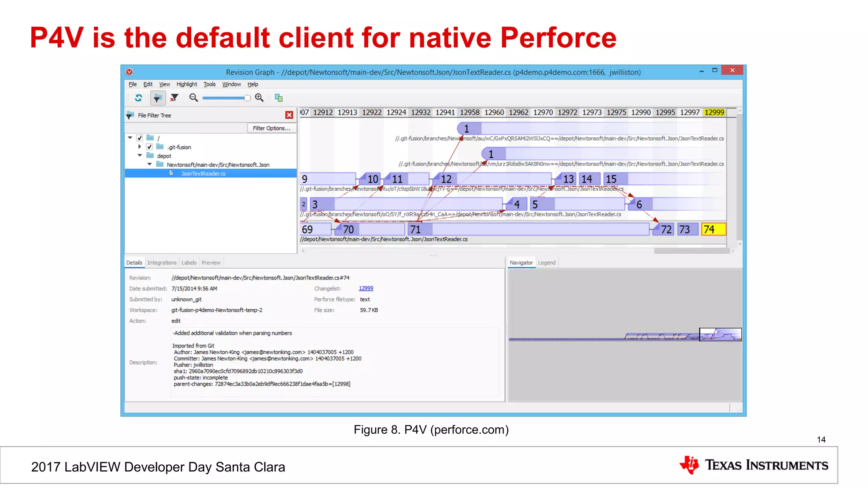Open the Edit menu
Screen dimensions: 868x488
(x=148, y=84)
